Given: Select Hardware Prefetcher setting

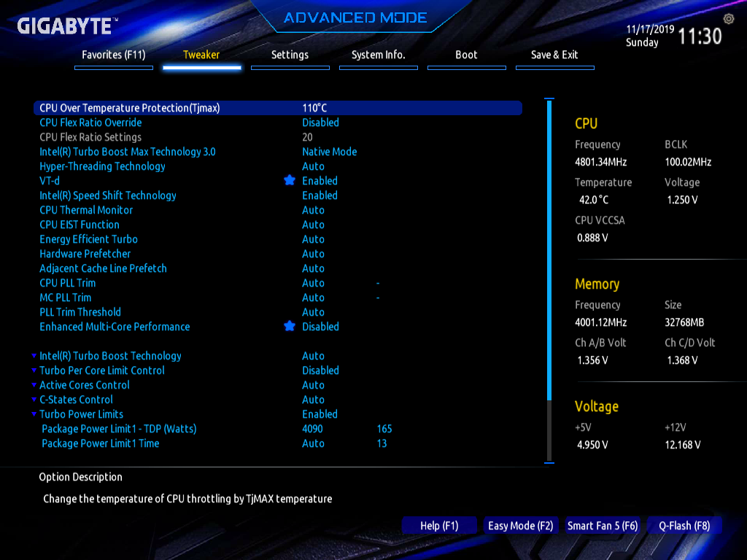Looking at the screenshot, I should click(x=85, y=254).
